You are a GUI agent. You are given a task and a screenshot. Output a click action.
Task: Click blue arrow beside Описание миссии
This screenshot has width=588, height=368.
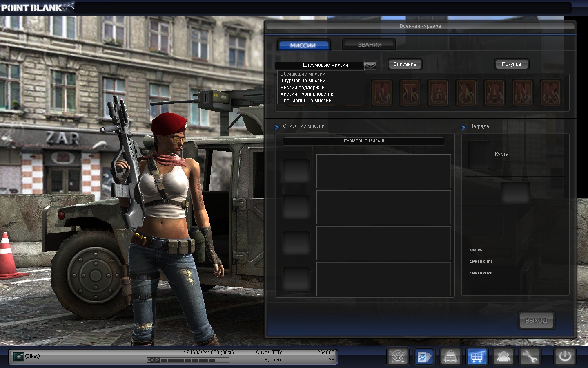(x=277, y=127)
